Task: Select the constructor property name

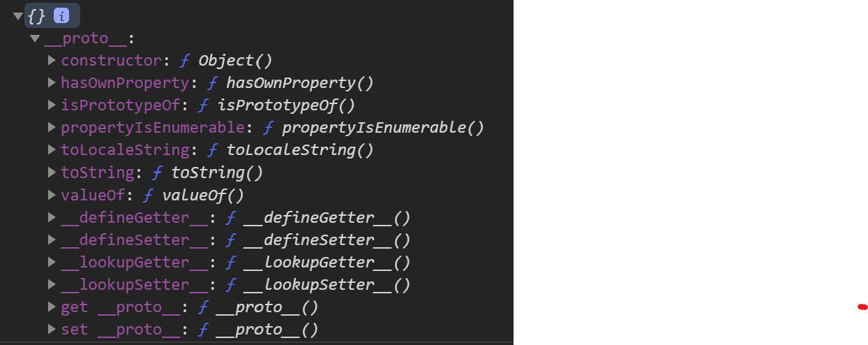Action: [x=111, y=61]
